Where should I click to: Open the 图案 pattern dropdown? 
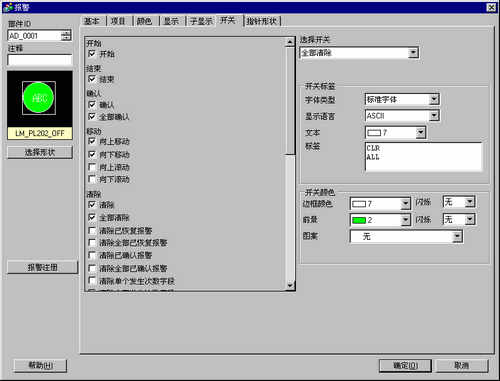[406, 236]
